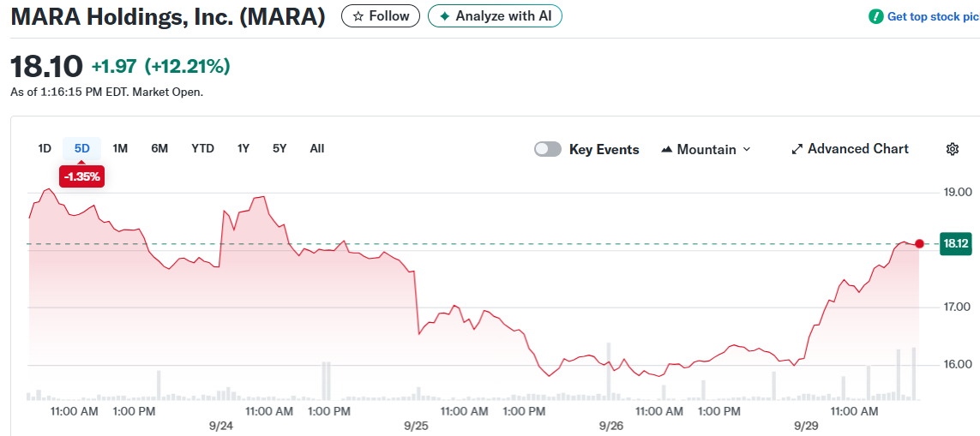Click the 19.00 axis label
This screenshot has width=980, height=436.
tap(957, 192)
